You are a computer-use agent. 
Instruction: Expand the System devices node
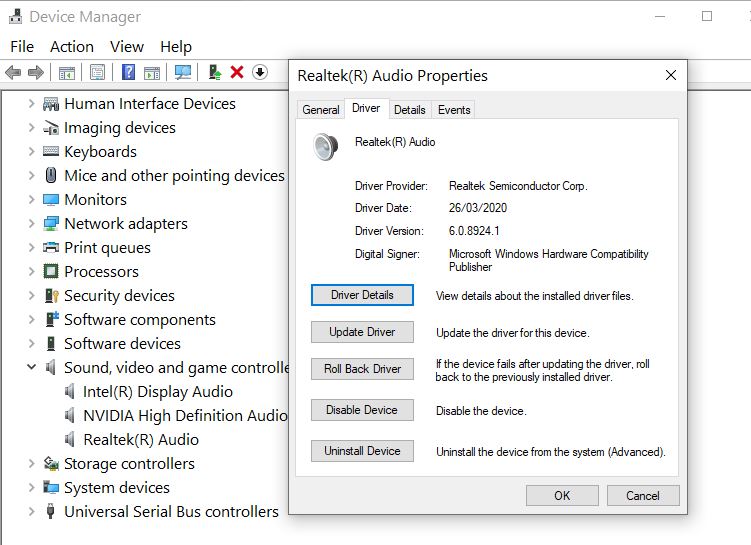(x=31, y=487)
